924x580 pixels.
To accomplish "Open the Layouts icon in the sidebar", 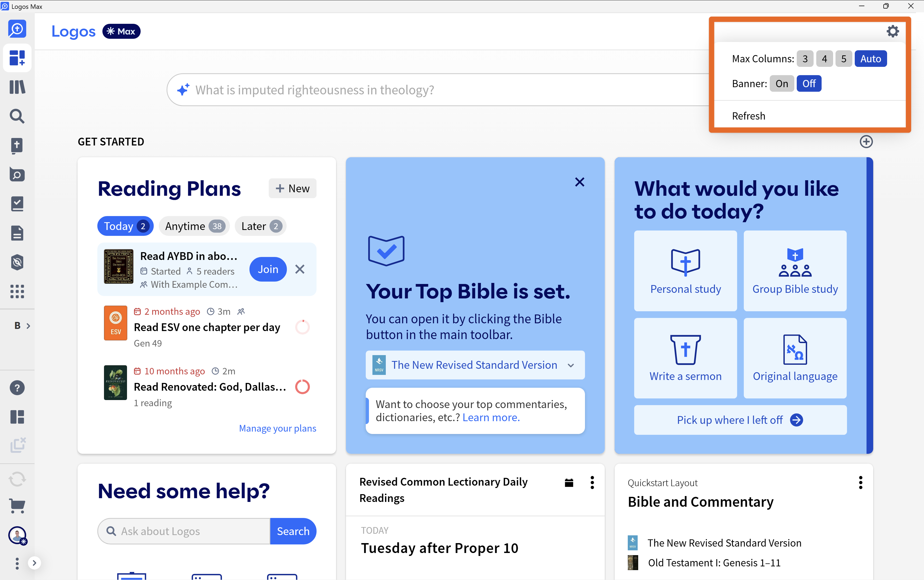I will point(17,417).
